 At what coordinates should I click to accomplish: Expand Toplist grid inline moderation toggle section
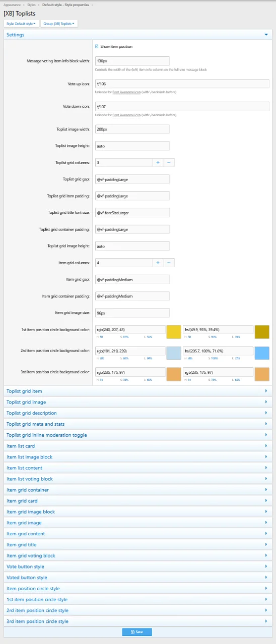pyautogui.click(x=138, y=435)
